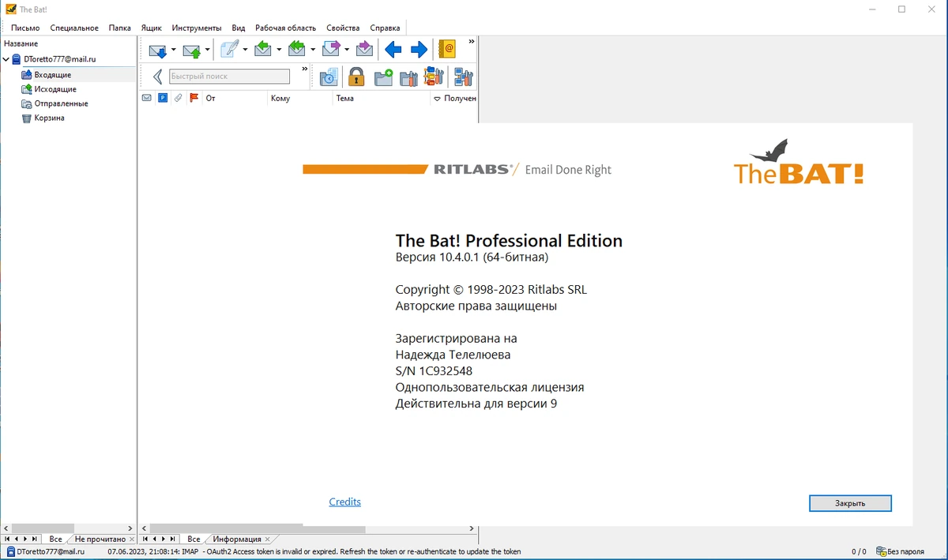Open dropdown arrow next to Get new mail
The height and width of the screenshot is (560, 948).
173,50
